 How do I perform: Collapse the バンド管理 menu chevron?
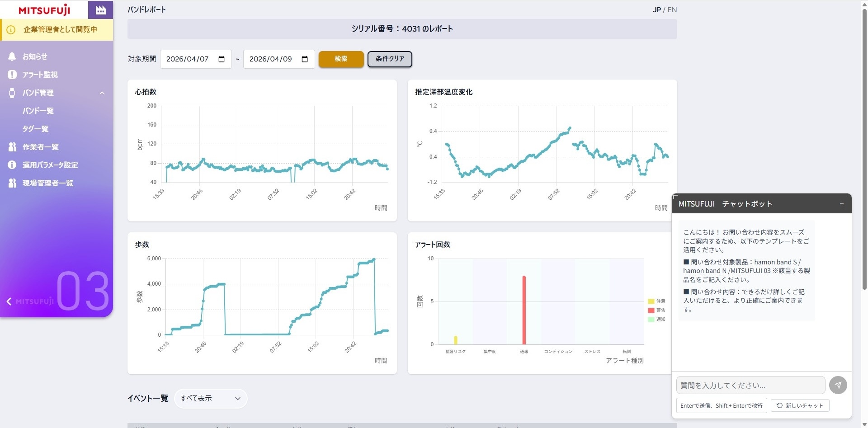pyautogui.click(x=102, y=93)
